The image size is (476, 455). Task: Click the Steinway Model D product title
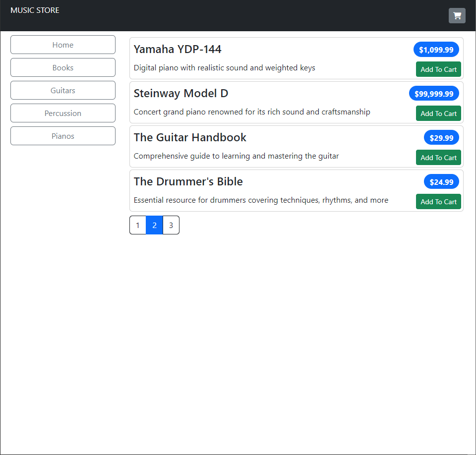click(181, 93)
